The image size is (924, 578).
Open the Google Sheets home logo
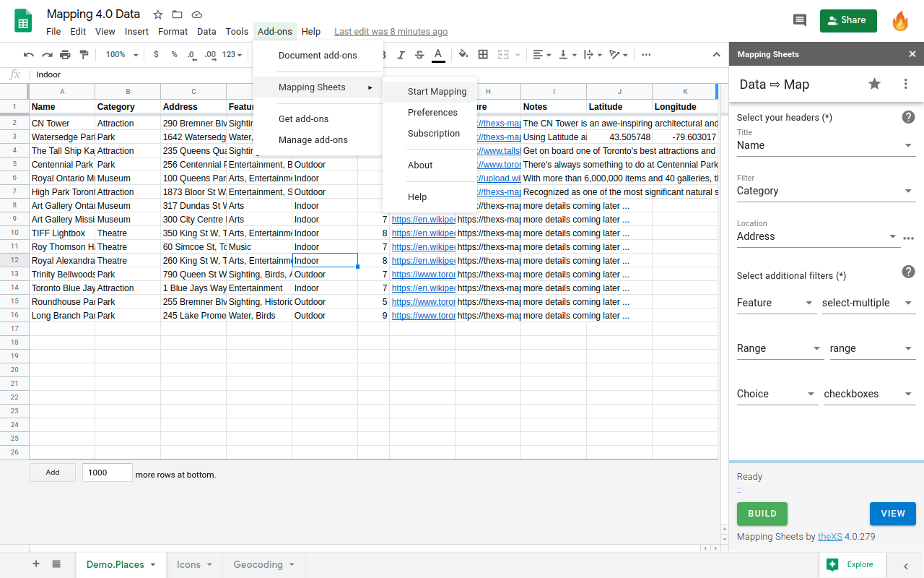23,20
